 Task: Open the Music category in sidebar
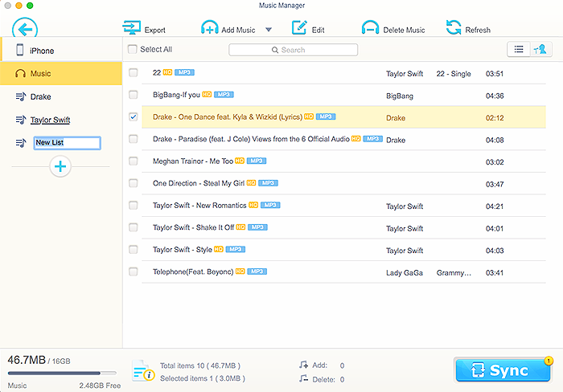tap(61, 74)
